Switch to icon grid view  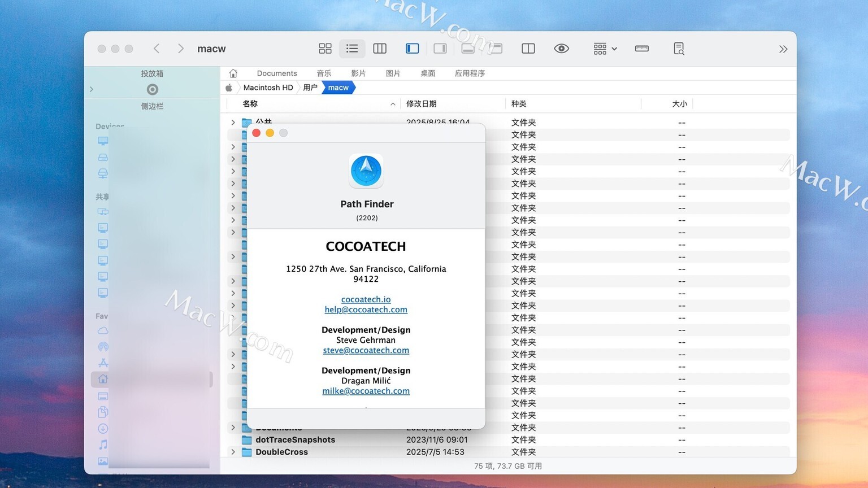[x=325, y=49]
